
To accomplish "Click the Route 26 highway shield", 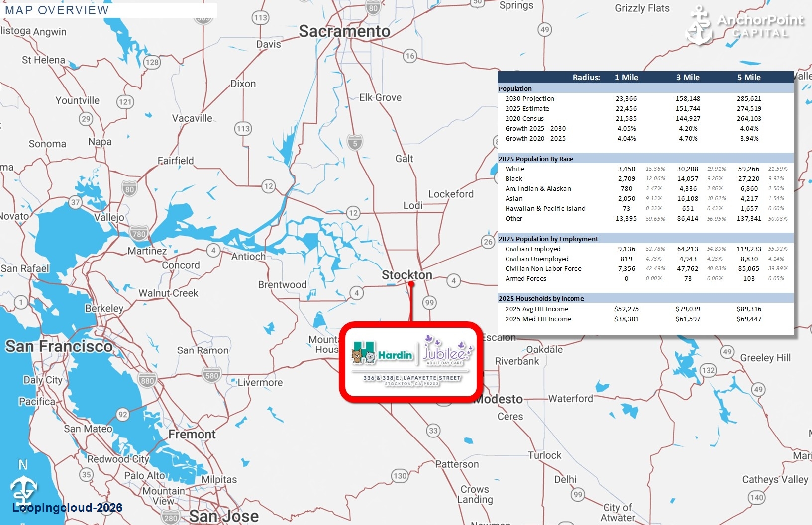I will click(x=488, y=242).
